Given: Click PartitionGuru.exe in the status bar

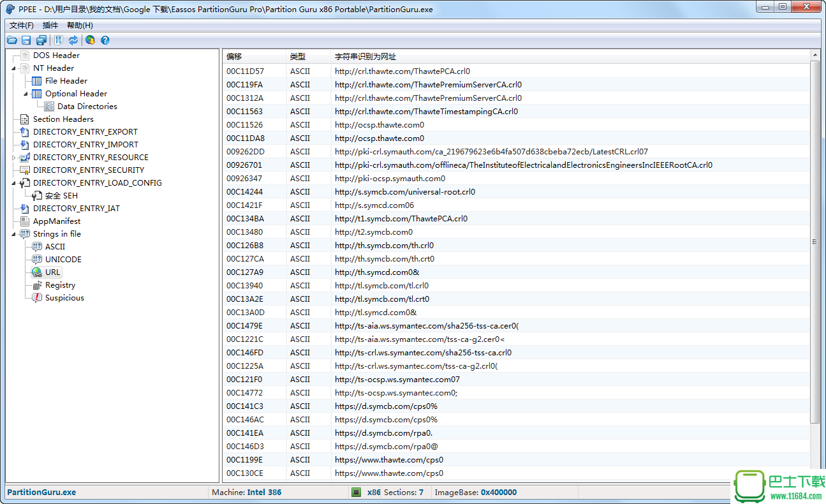Looking at the screenshot, I should click(41, 493).
